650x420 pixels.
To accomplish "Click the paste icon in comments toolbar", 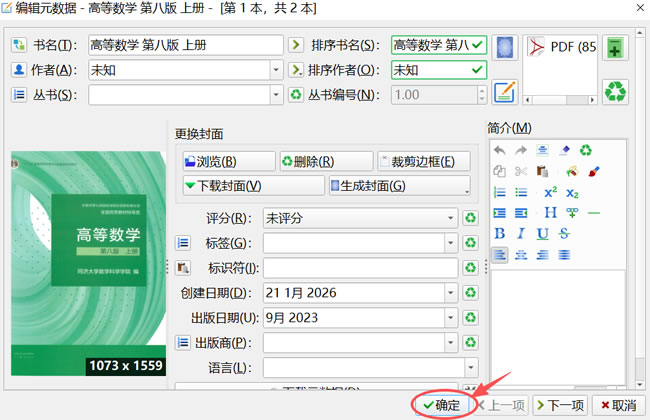I will click(x=543, y=171).
